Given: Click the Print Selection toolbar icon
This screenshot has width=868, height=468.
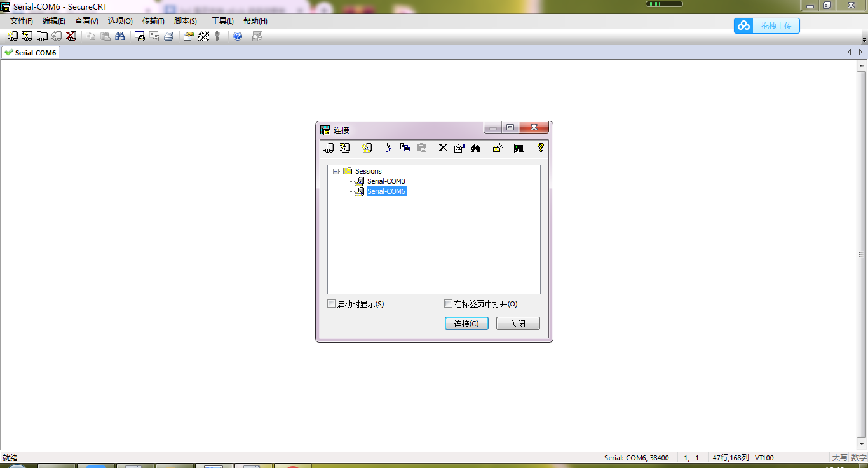Looking at the screenshot, I should pos(154,36).
